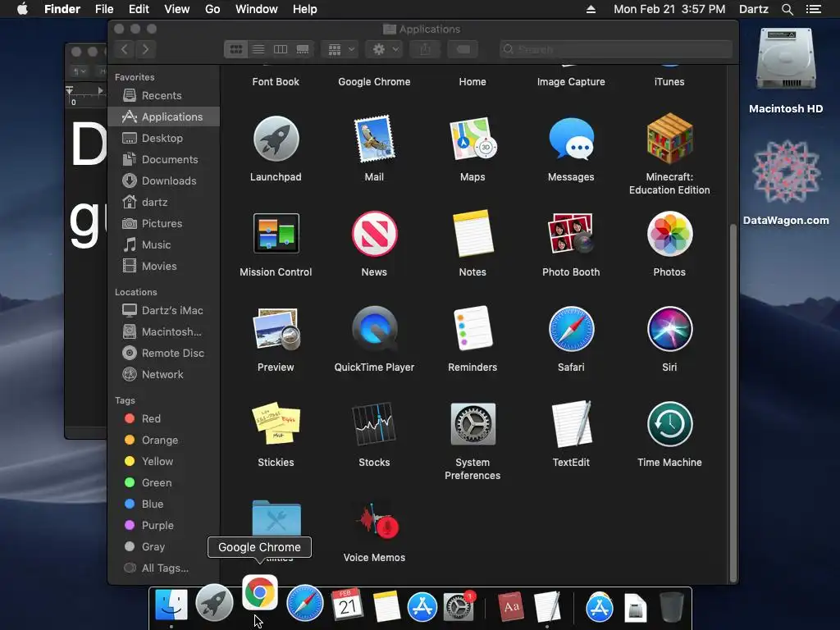Open the Time Machine icon
Viewport: 840px width, 630px height.
click(x=669, y=424)
